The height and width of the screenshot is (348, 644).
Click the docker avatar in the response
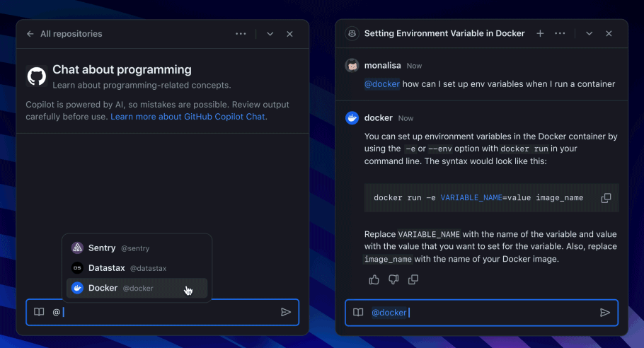coord(352,118)
